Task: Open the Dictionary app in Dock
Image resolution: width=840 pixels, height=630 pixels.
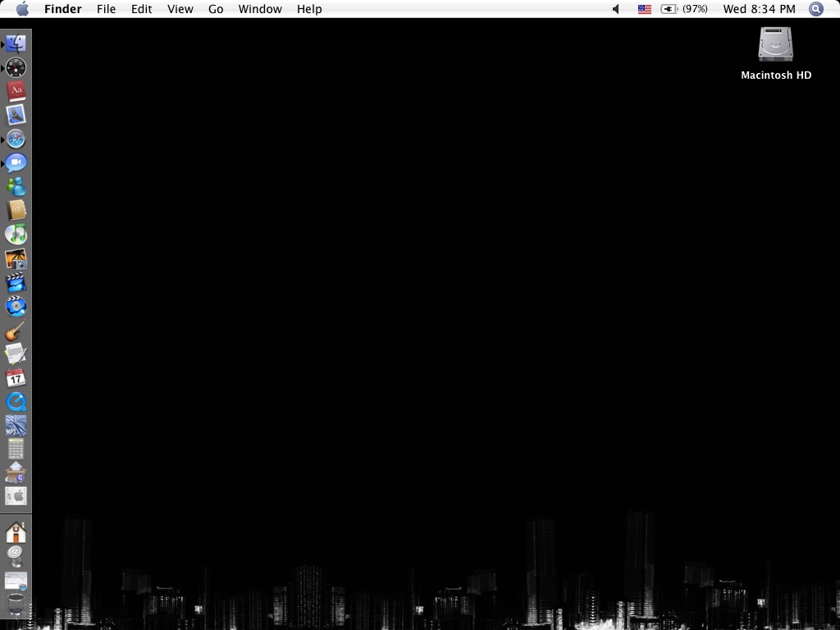Action: coord(16,91)
